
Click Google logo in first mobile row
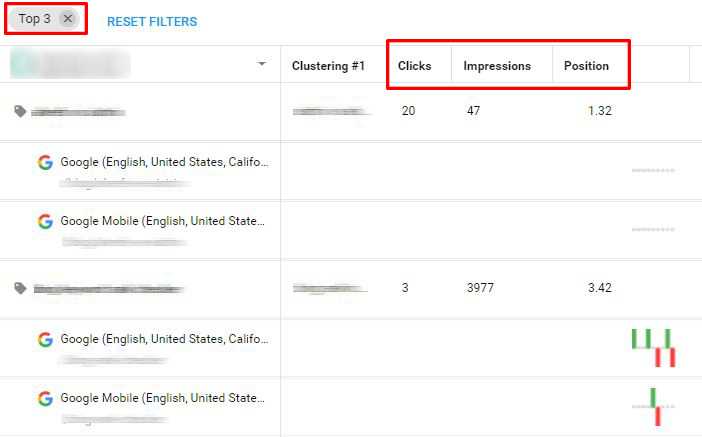[x=45, y=221]
